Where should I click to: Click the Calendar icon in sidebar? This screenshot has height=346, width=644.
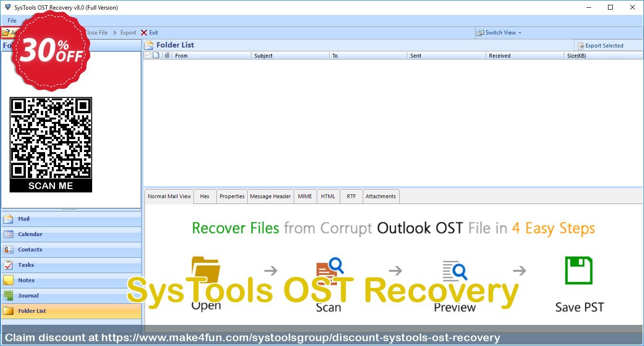pos(9,234)
